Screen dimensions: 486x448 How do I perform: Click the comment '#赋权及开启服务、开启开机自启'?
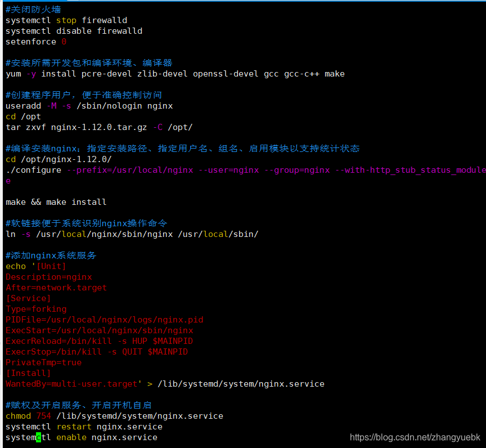pos(79,406)
